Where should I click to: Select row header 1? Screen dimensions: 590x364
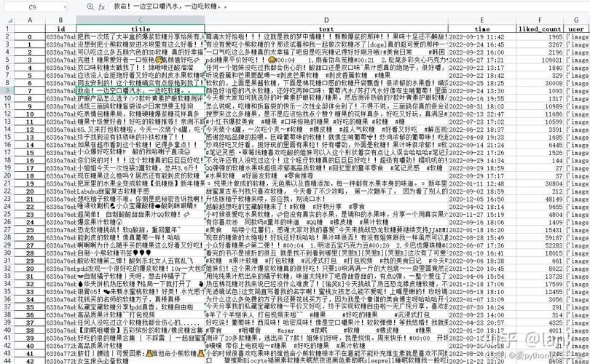pos(7,28)
